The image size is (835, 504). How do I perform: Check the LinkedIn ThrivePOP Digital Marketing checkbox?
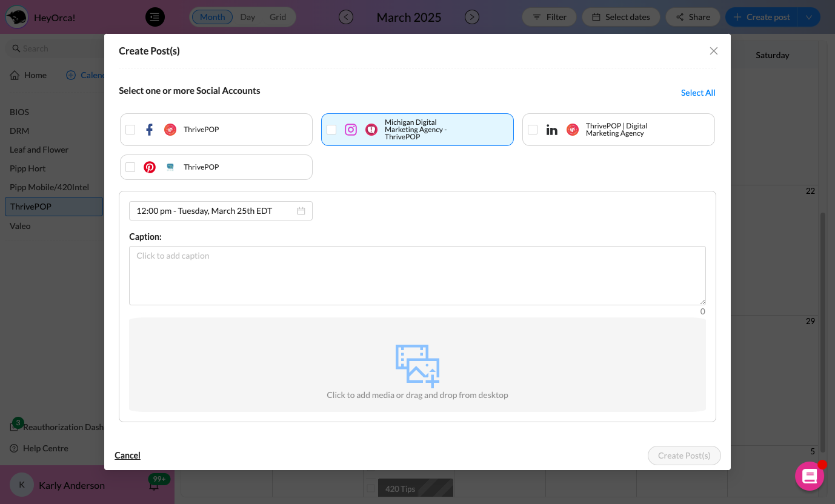click(533, 130)
